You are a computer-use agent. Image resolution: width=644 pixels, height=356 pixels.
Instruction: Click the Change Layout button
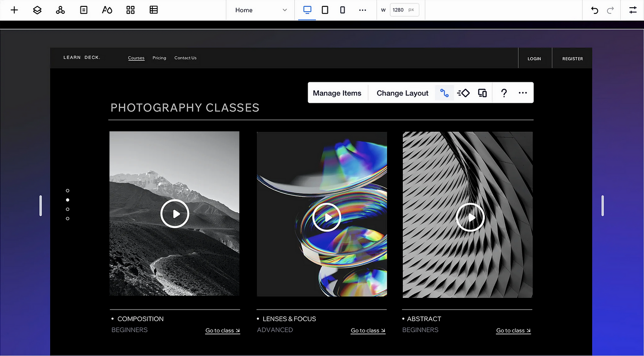402,93
